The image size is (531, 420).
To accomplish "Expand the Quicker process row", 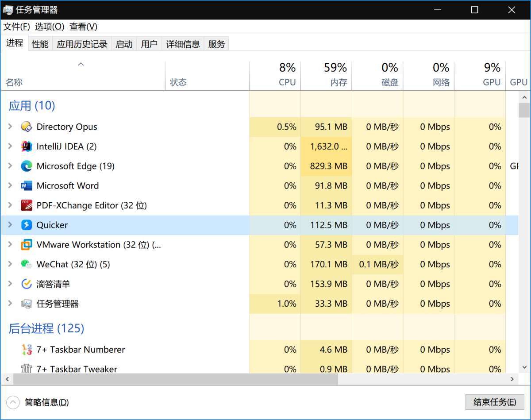I will (10, 225).
